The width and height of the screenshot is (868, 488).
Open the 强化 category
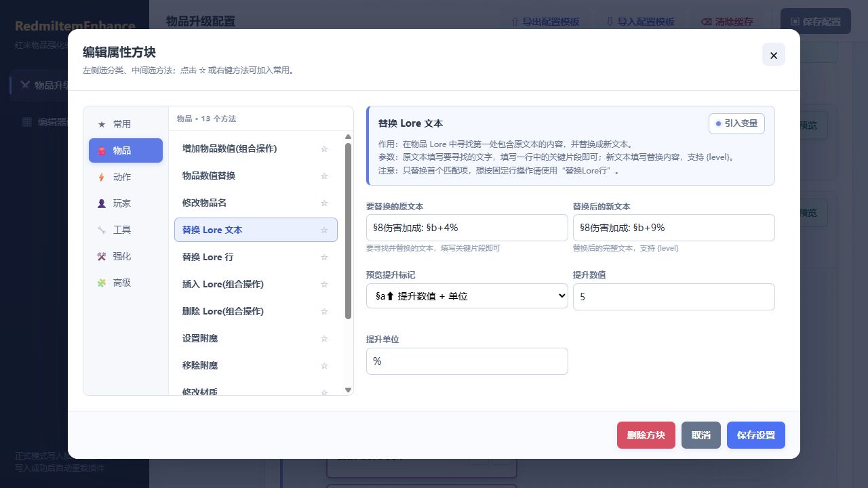[x=125, y=256]
